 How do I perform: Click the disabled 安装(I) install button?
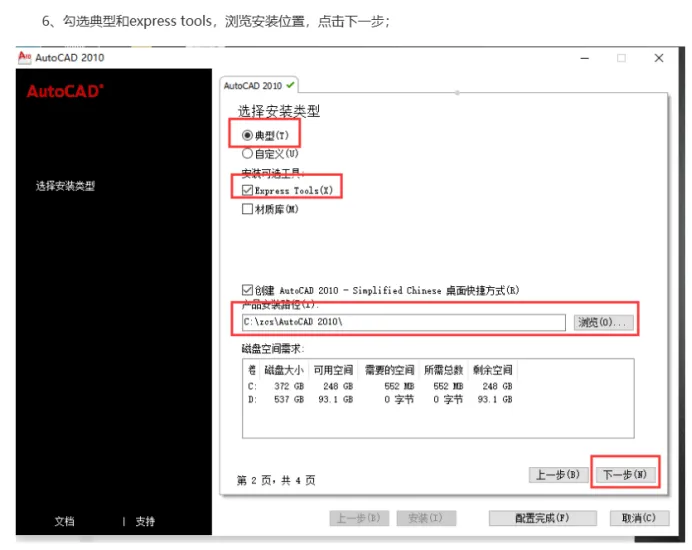[426, 518]
